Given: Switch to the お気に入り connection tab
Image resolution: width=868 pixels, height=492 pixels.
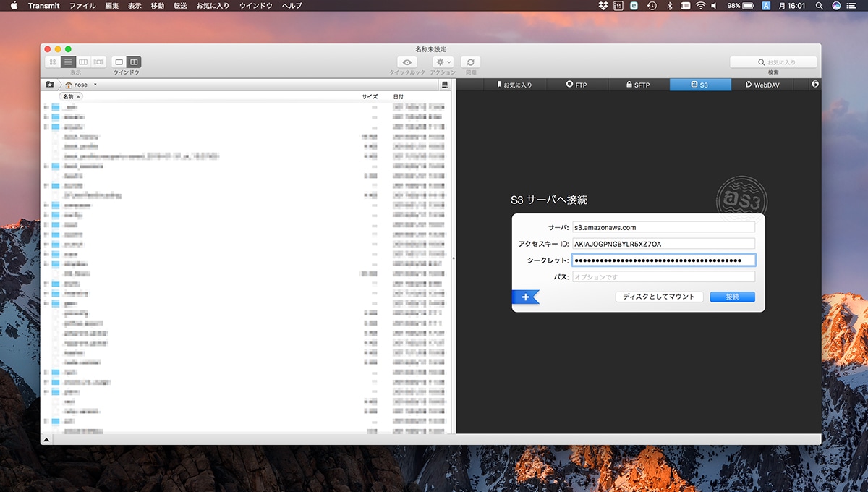Looking at the screenshot, I should click(x=514, y=85).
